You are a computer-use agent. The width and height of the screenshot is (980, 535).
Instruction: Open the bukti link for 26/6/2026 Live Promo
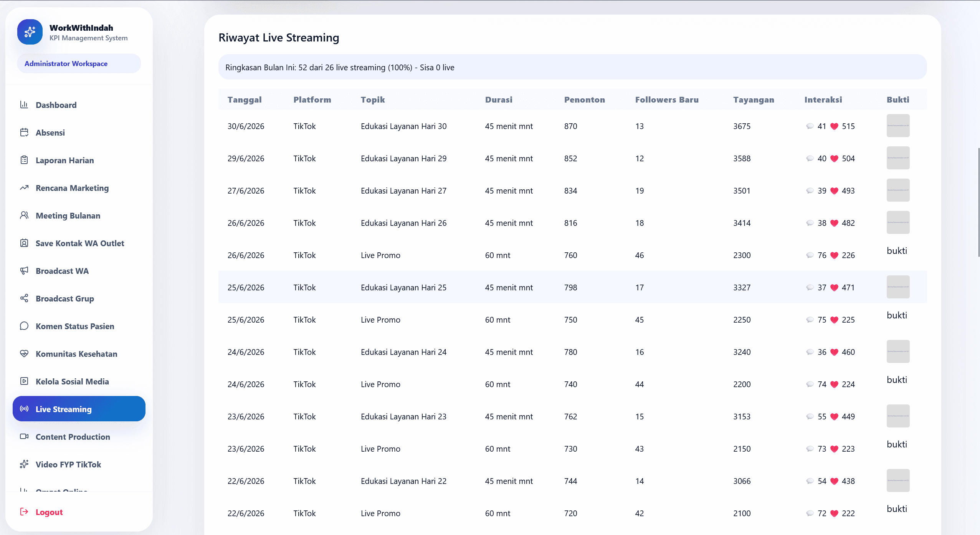(897, 251)
